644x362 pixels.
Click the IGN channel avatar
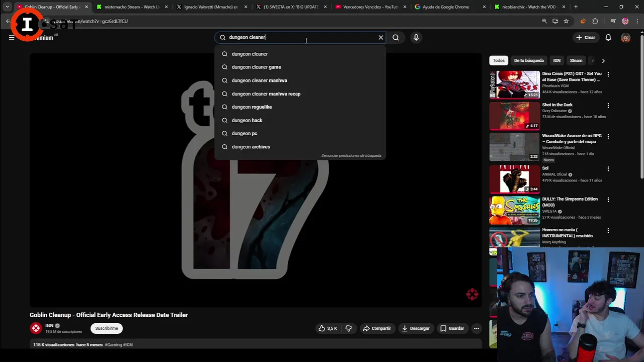36,328
